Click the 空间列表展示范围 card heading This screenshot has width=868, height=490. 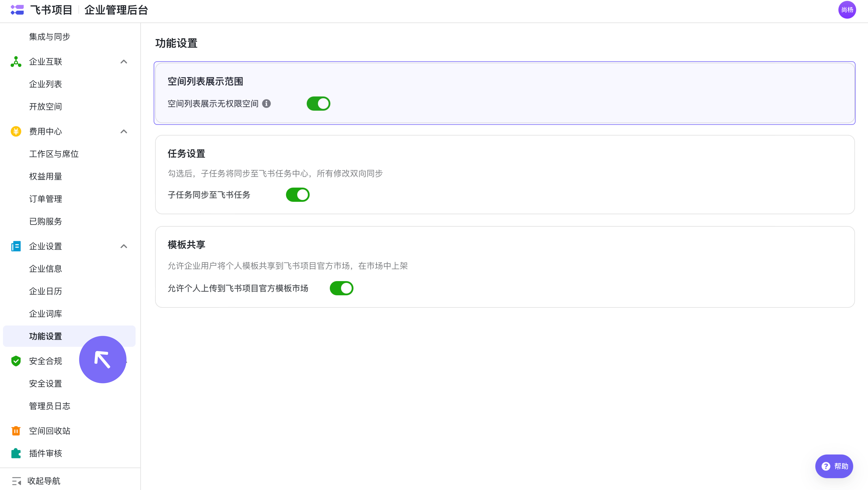click(x=206, y=82)
